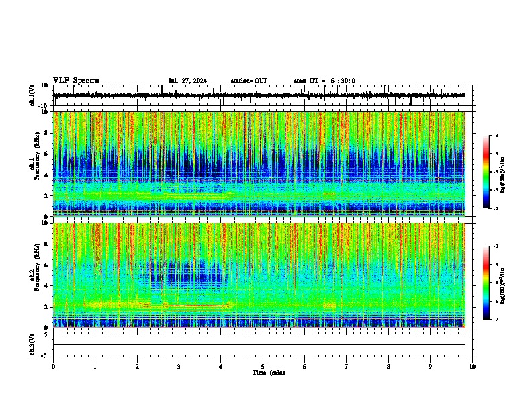The height and width of the screenshot is (411, 532).
Task: Click the ch.2 "Frequency (kHz)" axis label
Action: (x=37, y=267)
